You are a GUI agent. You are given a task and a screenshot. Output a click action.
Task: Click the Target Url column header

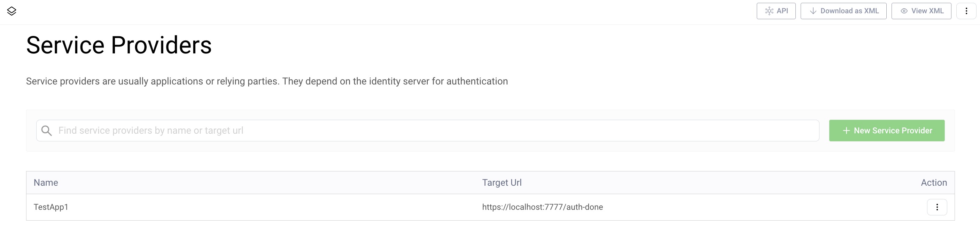pyautogui.click(x=502, y=183)
